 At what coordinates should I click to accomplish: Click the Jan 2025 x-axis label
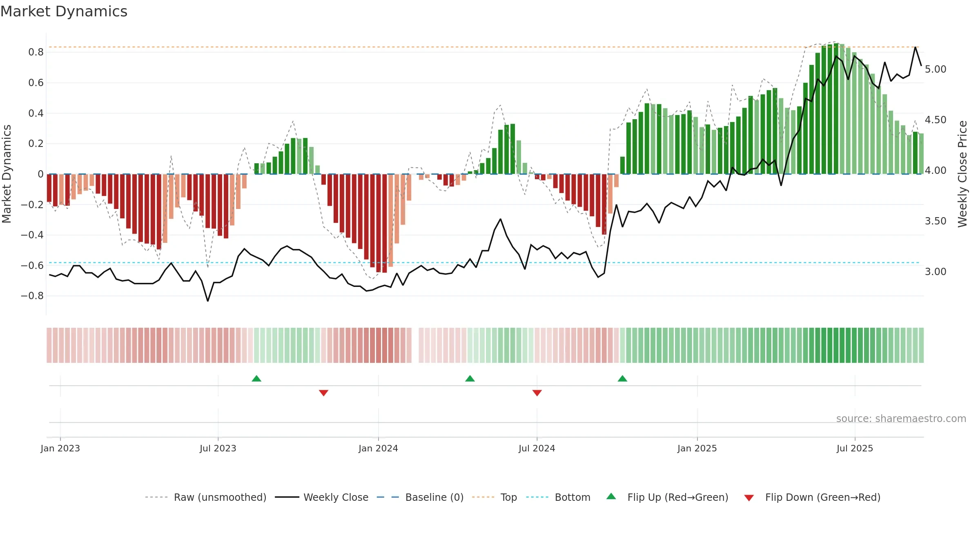[x=697, y=448]
